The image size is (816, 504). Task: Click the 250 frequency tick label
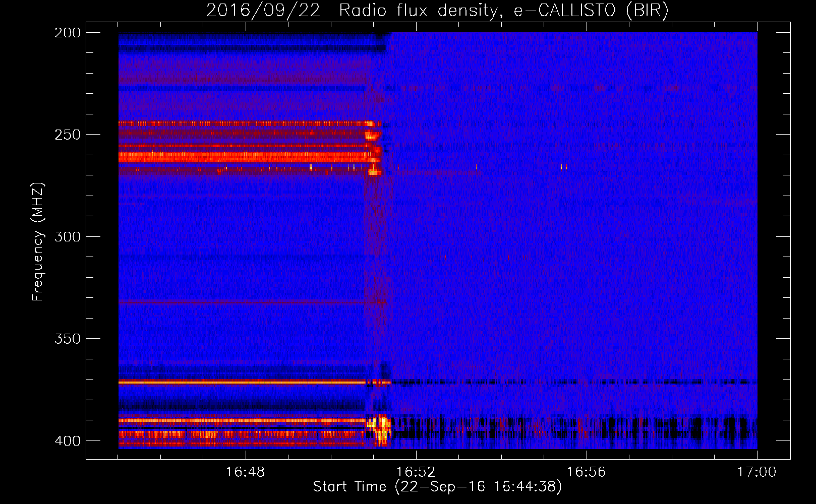click(x=68, y=135)
